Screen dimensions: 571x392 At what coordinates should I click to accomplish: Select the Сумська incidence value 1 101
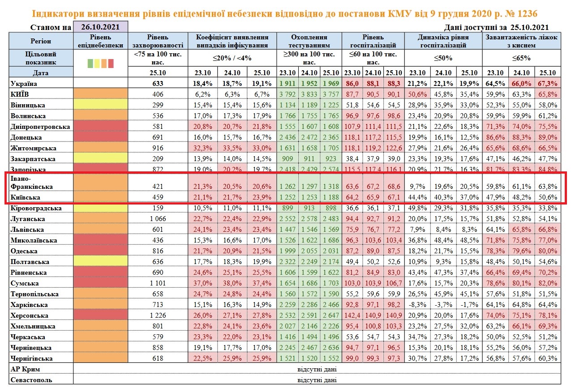[x=158, y=283]
